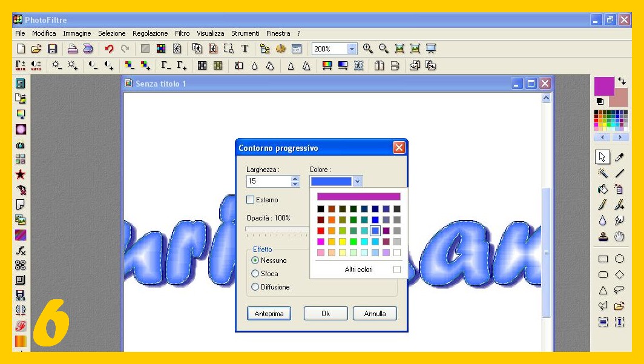Click the Zoom In magnifier icon
Screen dimensions: 644x364
point(367,49)
